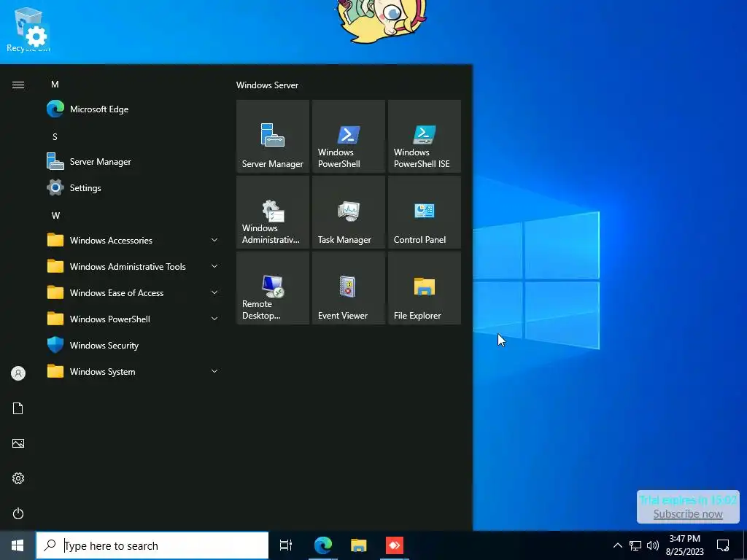Viewport: 747px width, 560px height.
Task: Jump to letter S in app list
Action: pyautogui.click(x=55, y=136)
